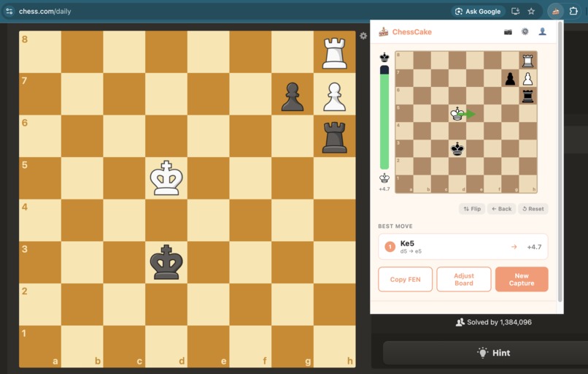Click the 'ChessCake' title text
588x374 pixels.
click(x=411, y=32)
